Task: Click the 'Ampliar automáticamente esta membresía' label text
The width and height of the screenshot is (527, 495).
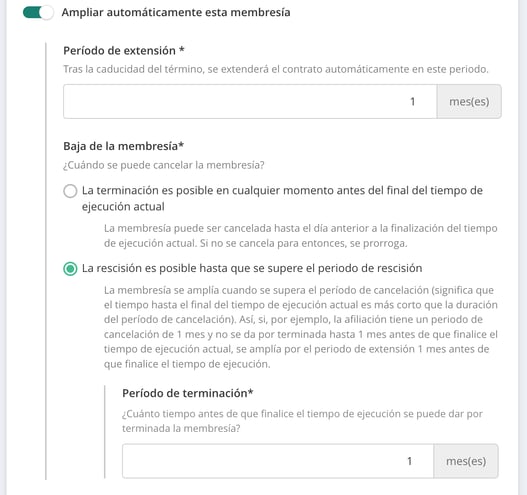Action: [176, 12]
